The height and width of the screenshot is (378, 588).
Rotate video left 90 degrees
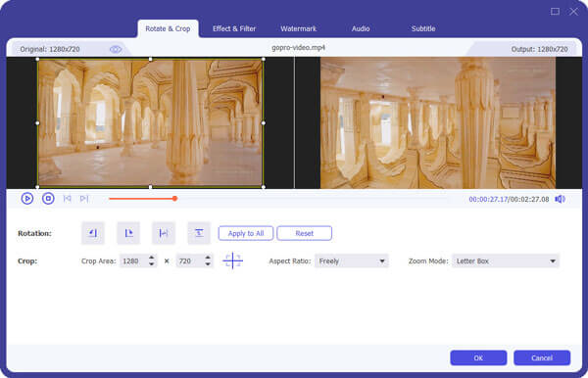point(93,233)
